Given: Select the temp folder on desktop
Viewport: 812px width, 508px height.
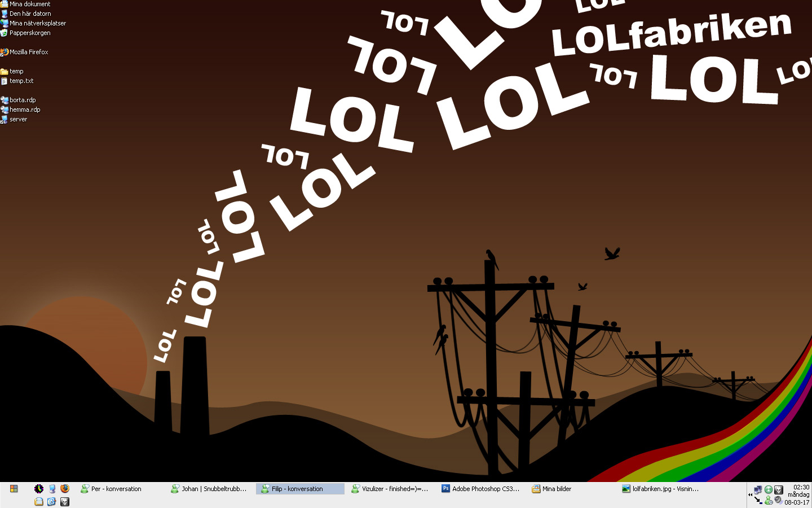Looking at the screenshot, I should pos(12,71).
